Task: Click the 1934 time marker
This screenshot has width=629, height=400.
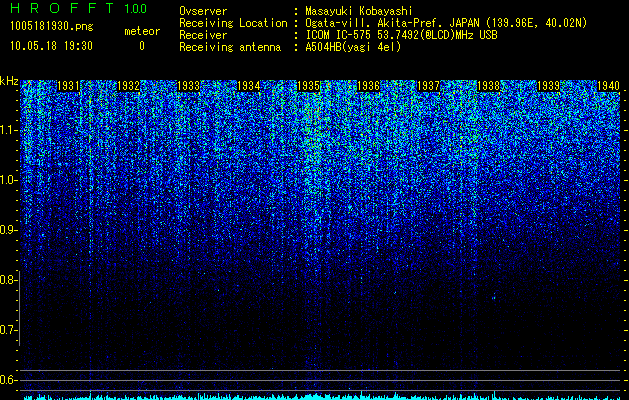Action: pyautogui.click(x=249, y=86)
